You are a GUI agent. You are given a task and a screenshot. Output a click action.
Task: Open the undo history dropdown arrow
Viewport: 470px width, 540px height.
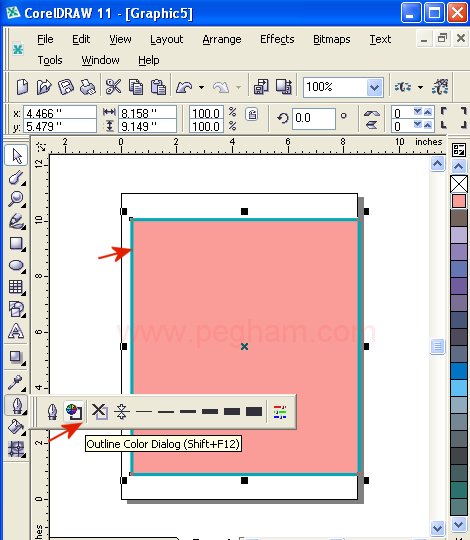pos(201,87)
